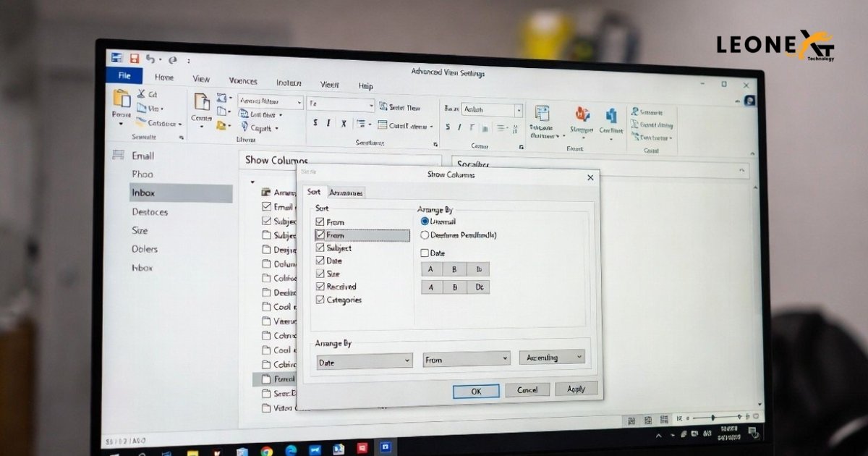Screen dimensions: 868x456
Task: Click the Cut scissors icon in the ribbon
Action: pyautogui.click(x=142, y=94)
